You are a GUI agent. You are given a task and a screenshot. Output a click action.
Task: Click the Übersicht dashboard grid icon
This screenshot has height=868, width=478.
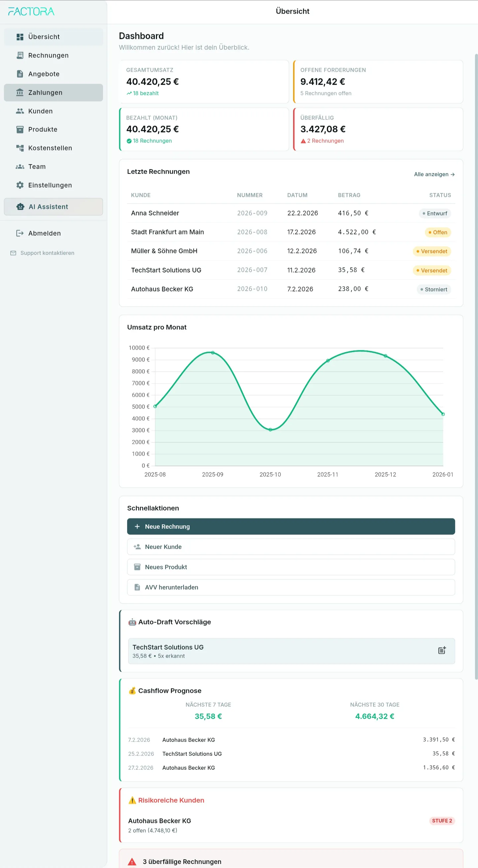tap(20, 37)
